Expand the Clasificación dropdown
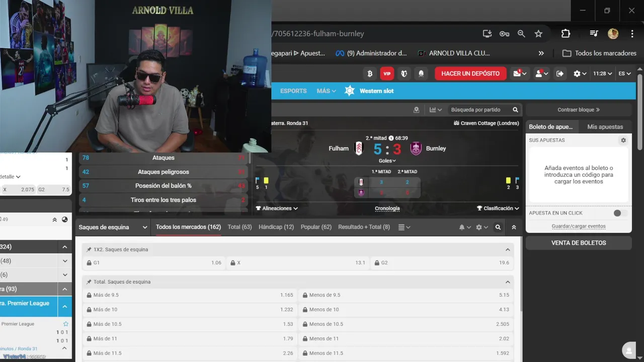The width and height of the screenshot is (644, 362). coord(498,208)
